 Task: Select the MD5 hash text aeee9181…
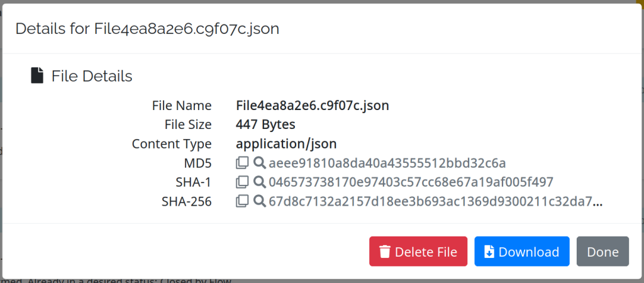pyautogui.click(x=387, y=164)
